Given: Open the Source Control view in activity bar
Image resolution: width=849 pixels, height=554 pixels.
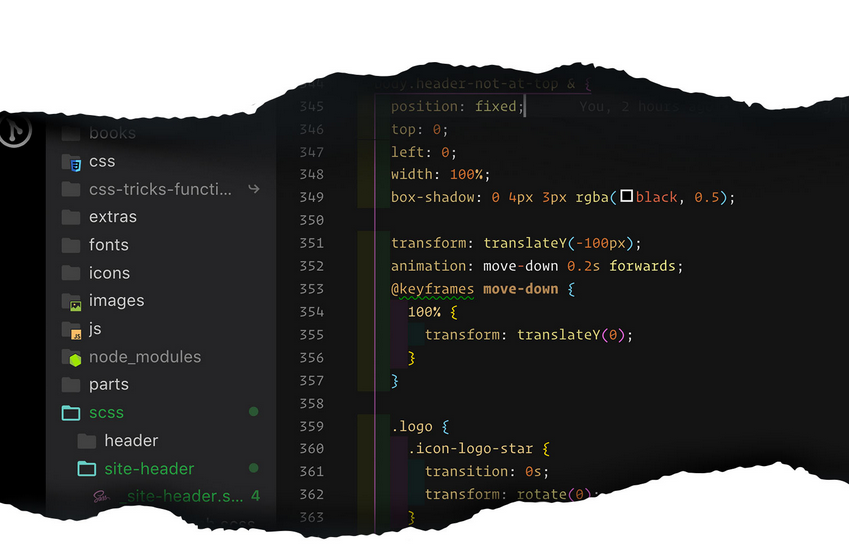Looking at the screenshot, I should point(14,130).
